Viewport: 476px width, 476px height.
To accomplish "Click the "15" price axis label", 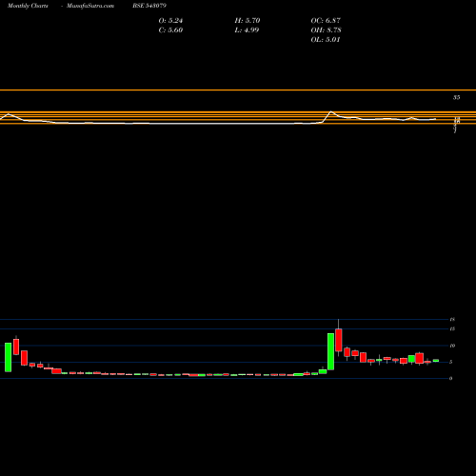I will (452, 329).
